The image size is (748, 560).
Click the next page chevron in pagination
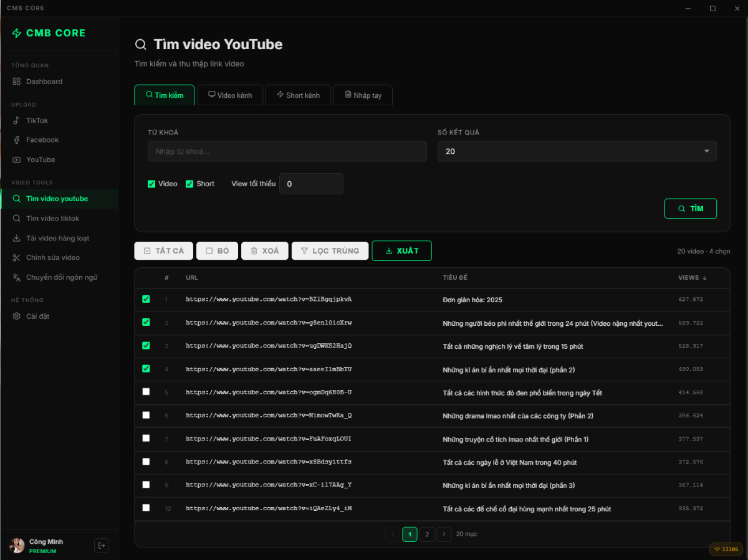444,534
